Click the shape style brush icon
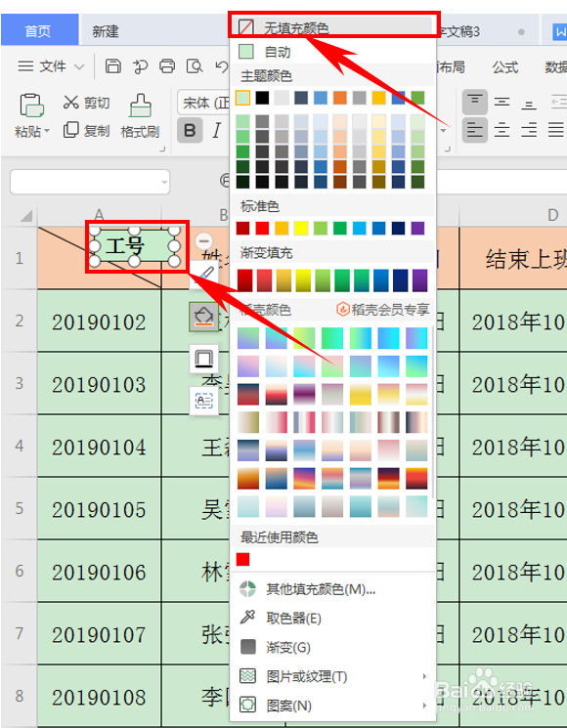 coord(204,275)
